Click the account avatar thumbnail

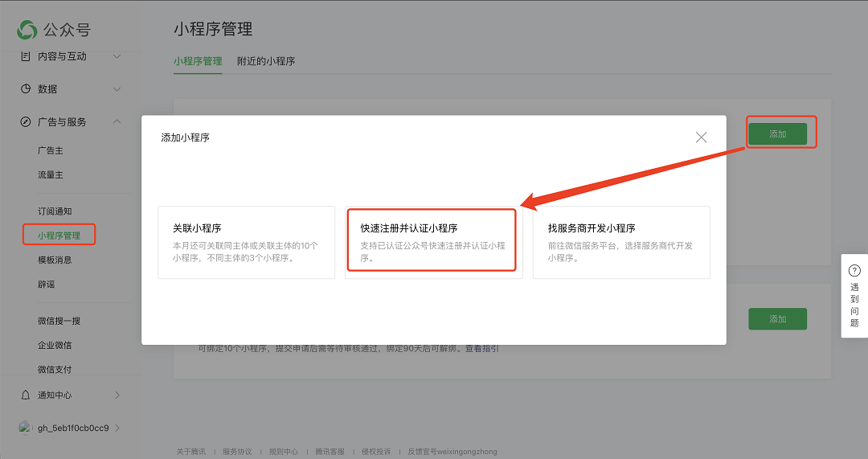[26, 428]
